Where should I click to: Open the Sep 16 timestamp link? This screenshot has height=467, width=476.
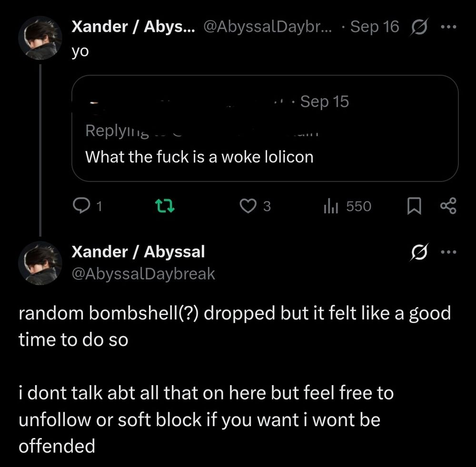(374, 27)
